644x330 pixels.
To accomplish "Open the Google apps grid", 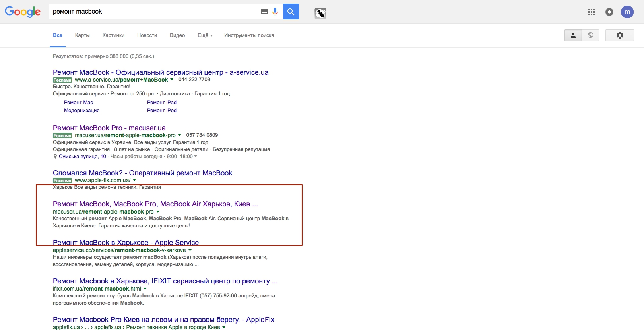I will click(592, 12).
